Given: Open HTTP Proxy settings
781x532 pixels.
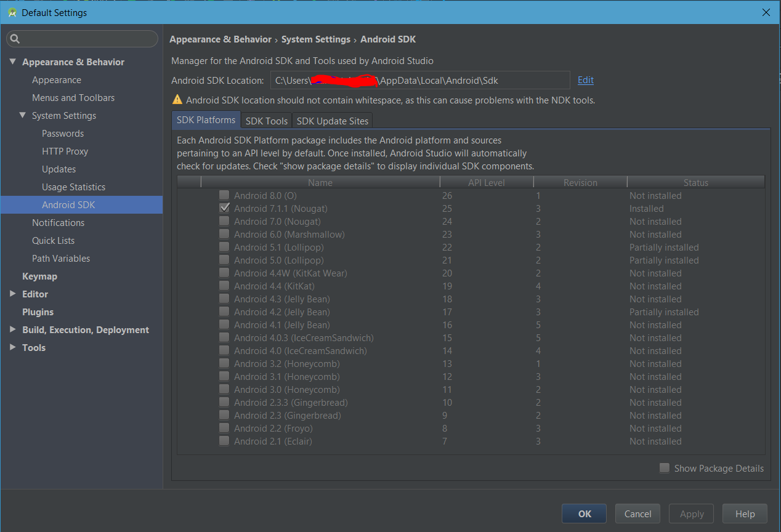Looking at the screenshot, I should [x=65, y=151].
